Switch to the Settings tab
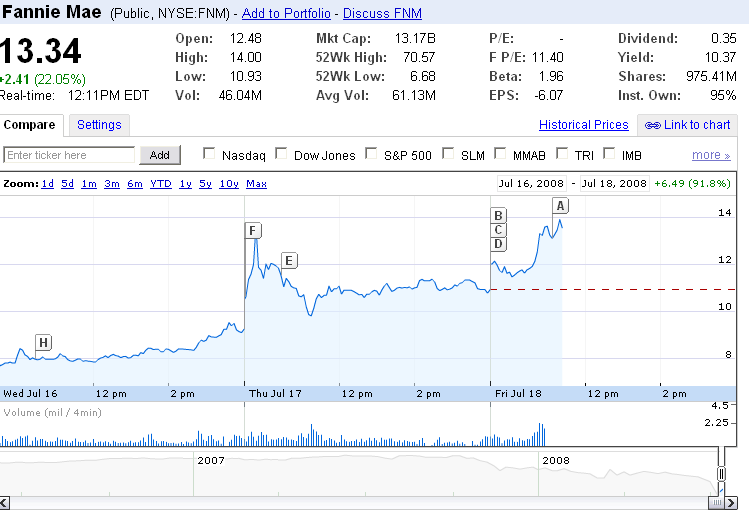This screenshot has height=517, width=749. click(x=99, y=125)
